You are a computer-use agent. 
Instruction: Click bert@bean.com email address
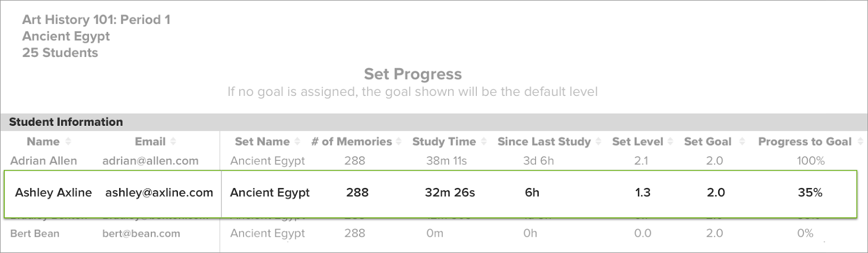pos(141,233)
